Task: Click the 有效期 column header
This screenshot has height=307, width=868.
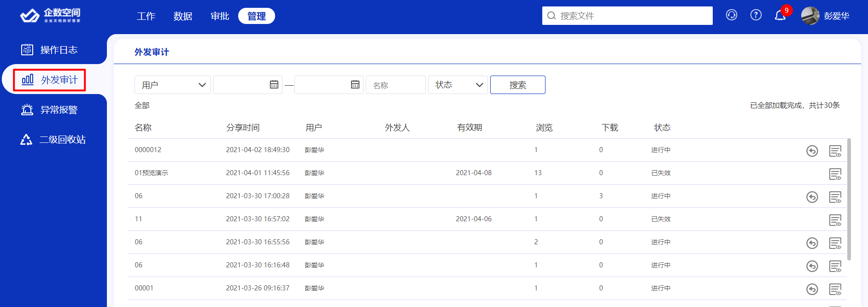Action: point(469,128)
